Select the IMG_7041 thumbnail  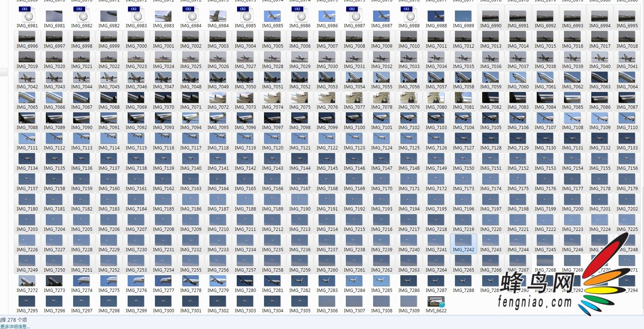627,57
